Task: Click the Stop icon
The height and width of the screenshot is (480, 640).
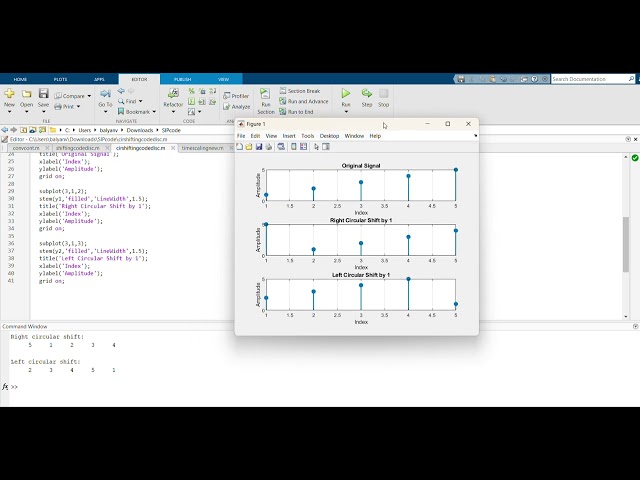Action: (x=384, y=93)
